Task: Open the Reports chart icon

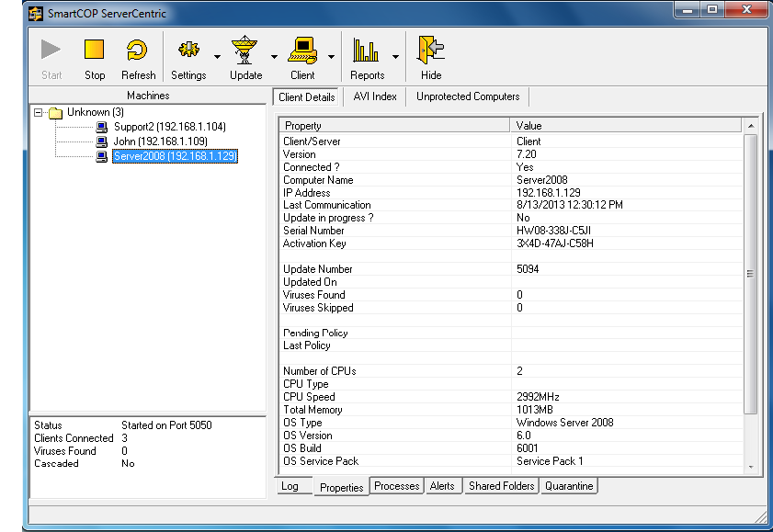Action: (x=366, y=50)
